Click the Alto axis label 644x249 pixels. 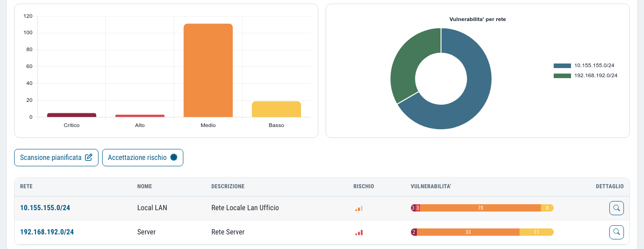pyautogui.click(x=140, y=125)
